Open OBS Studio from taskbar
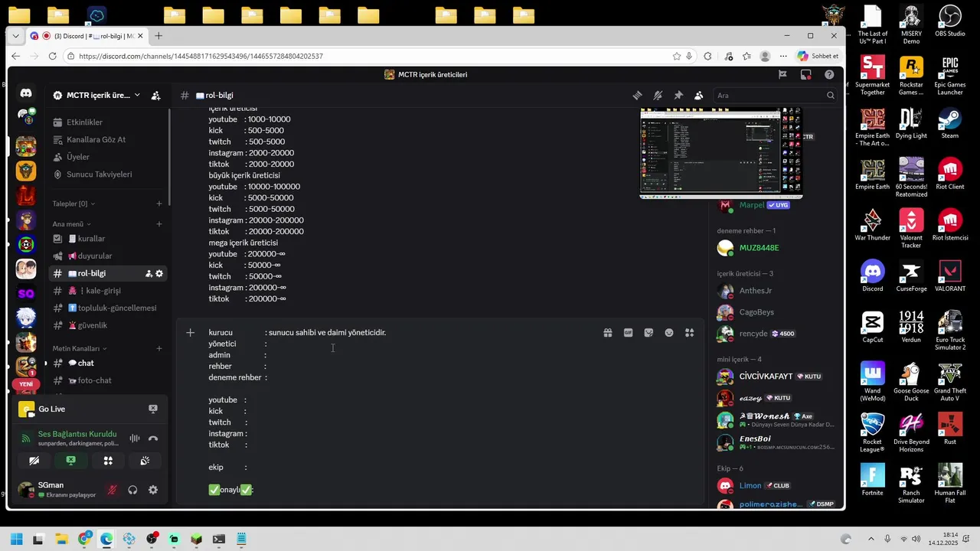 (x=152, y=540)
